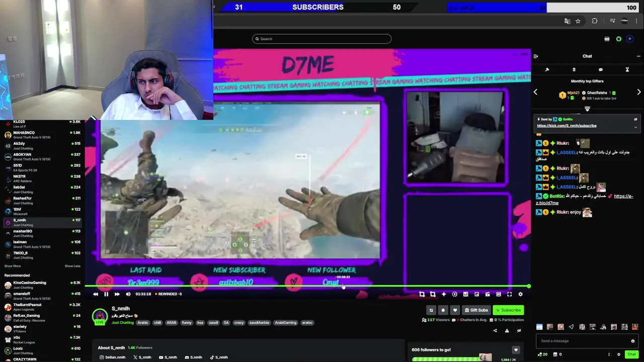Image resolution: width=644 pixels, height=362 pixels.
Task: Bookmark page with browser star icon
Action: (x=578, y=21)
